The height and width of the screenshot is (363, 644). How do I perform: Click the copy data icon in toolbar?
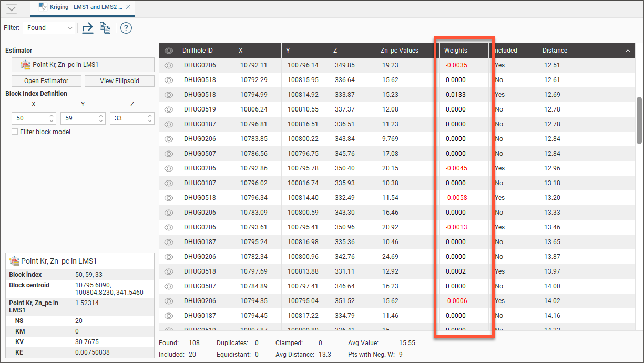coord(105,28)
